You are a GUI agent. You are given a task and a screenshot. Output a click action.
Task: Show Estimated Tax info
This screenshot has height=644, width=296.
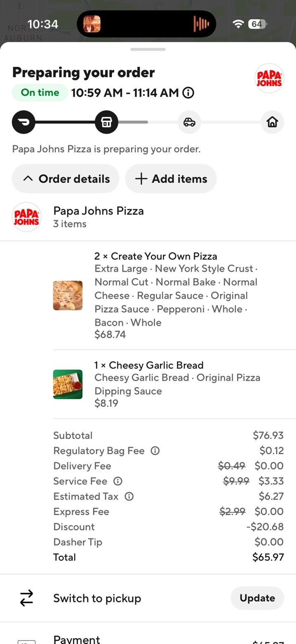coord(129,497)
